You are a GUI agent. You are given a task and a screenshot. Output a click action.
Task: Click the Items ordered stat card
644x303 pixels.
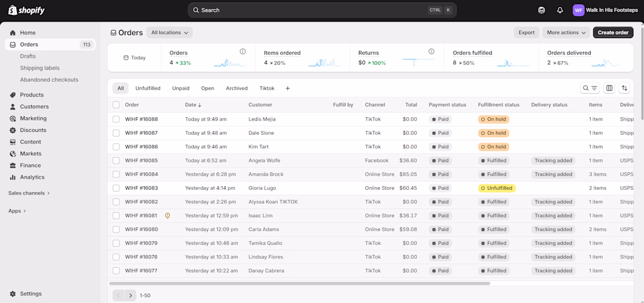click(302, 58)
